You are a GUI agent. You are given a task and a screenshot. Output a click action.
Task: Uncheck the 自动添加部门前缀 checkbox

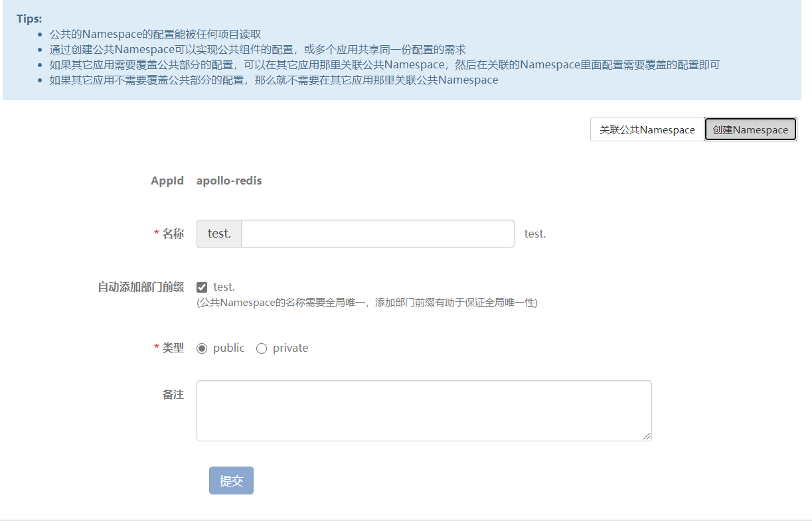[x=202, y=287]
